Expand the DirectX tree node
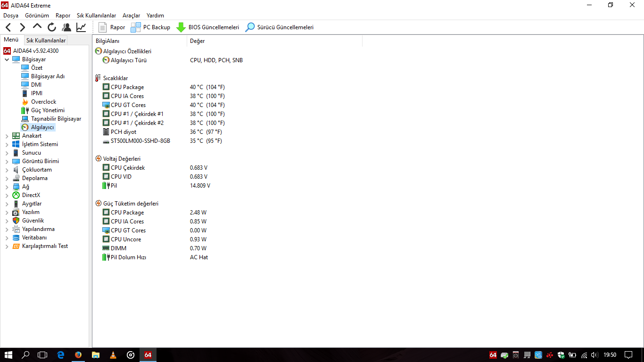 pos(7,195)
